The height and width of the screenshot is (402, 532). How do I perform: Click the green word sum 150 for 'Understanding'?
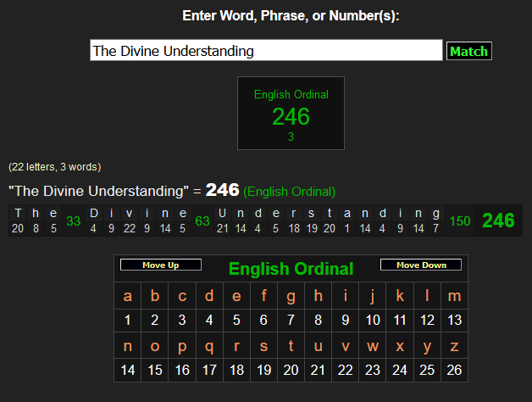pos(460,221)
